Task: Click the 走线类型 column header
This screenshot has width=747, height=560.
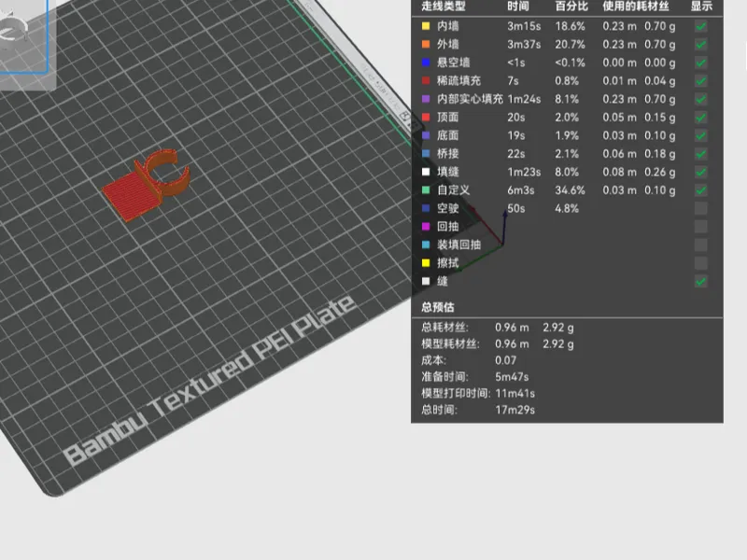Action: tap(443, 7)
